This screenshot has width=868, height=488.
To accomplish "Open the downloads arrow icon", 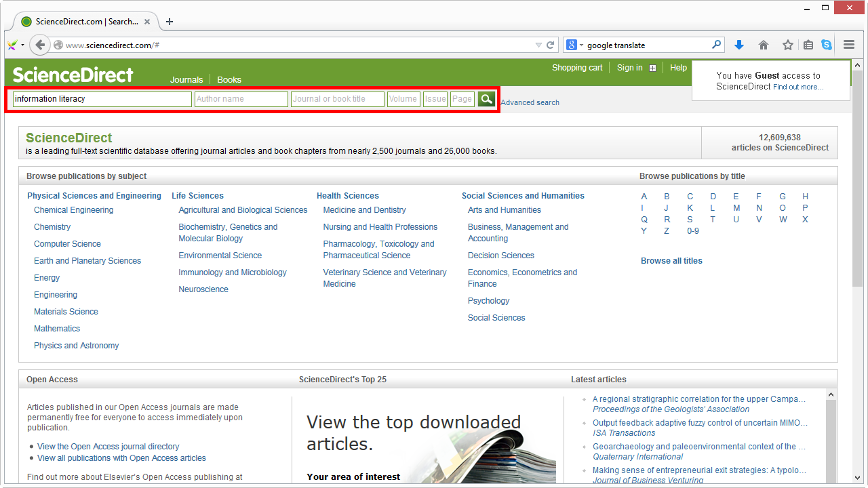I will (x=739, y=45).
